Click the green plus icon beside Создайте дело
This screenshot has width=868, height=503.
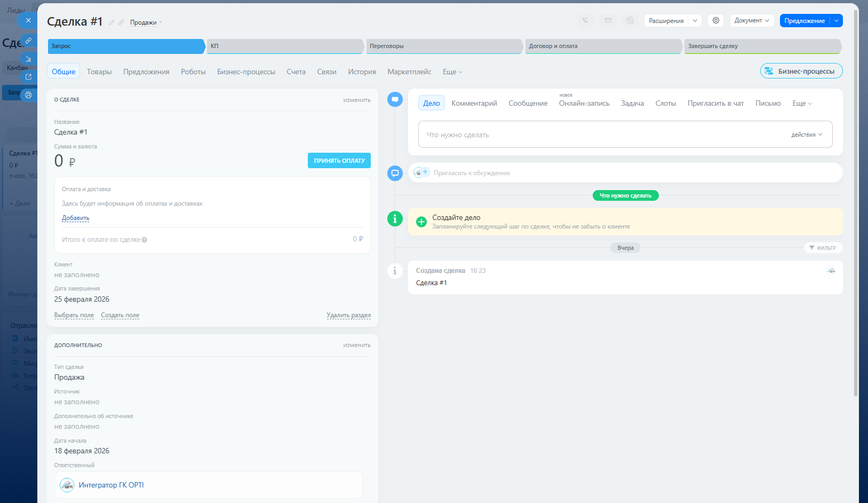421,222
